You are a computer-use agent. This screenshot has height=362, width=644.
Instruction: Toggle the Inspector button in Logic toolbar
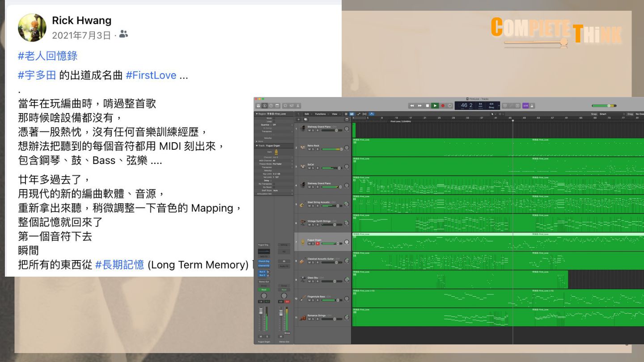click(264, 106)
